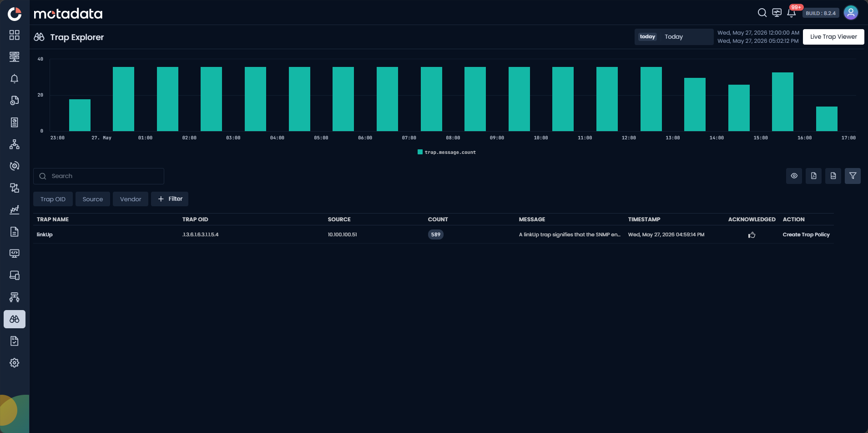Image resolution: width=868 pixels, height=433 pixels.
Task: Open the notifications bell with 99+ badge
Action: click(x=792, y=13)
